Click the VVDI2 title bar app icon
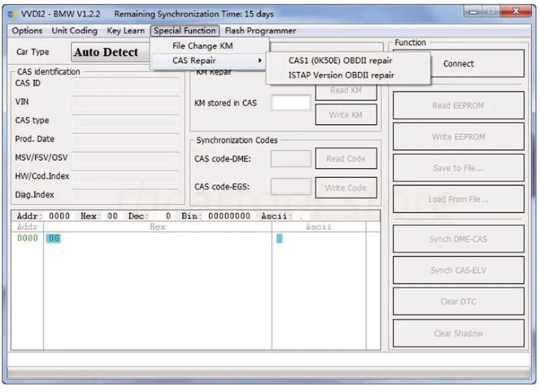The width and height of the screenshot is (539, 392). point(12,14)
